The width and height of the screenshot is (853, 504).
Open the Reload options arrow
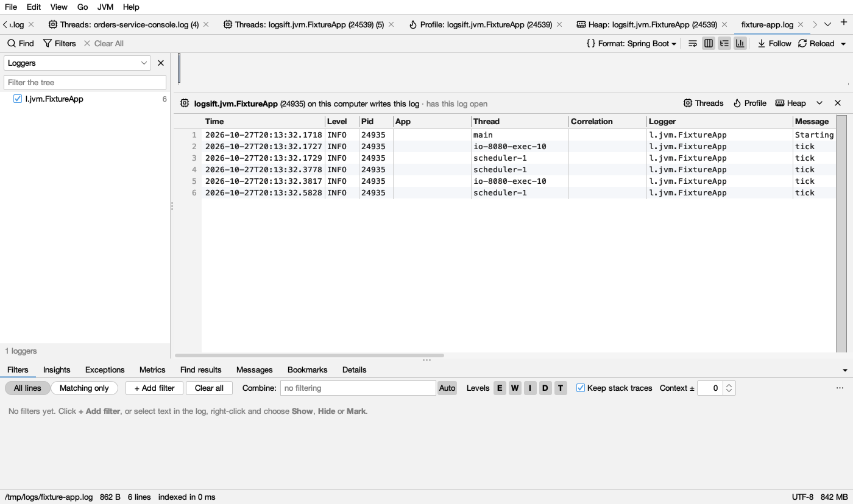click(x=843, y=44)
